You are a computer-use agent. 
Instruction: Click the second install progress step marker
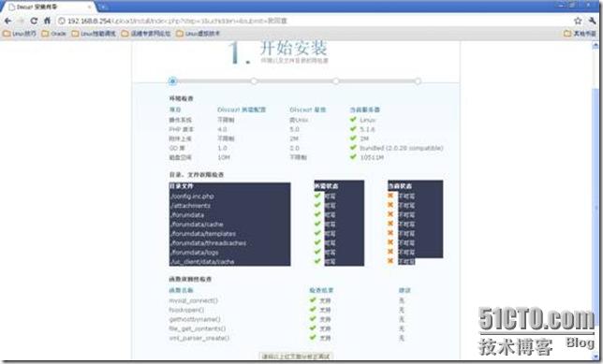[x=254, y=81]
